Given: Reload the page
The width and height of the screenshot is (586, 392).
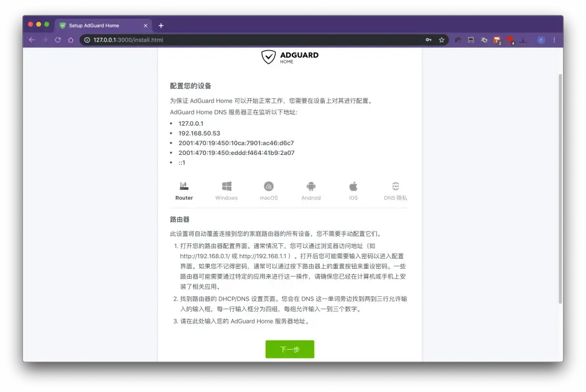Looking at the screenshot, I should tap(58, 40).
